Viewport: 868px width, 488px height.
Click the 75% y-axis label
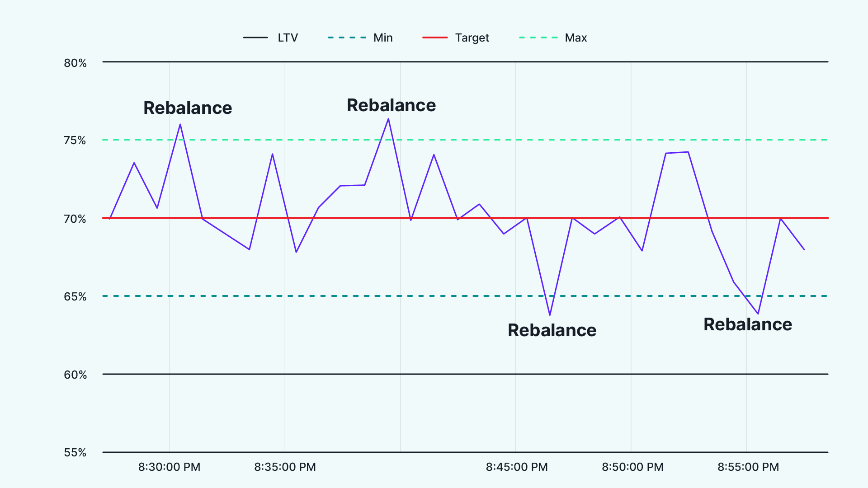(75, 141)
